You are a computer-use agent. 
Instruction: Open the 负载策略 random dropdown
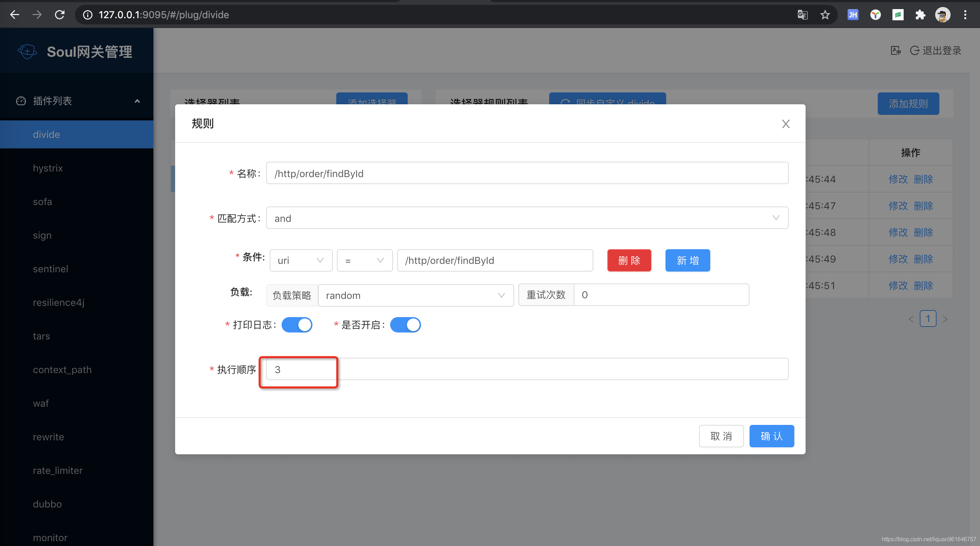[x=416, y=295]
